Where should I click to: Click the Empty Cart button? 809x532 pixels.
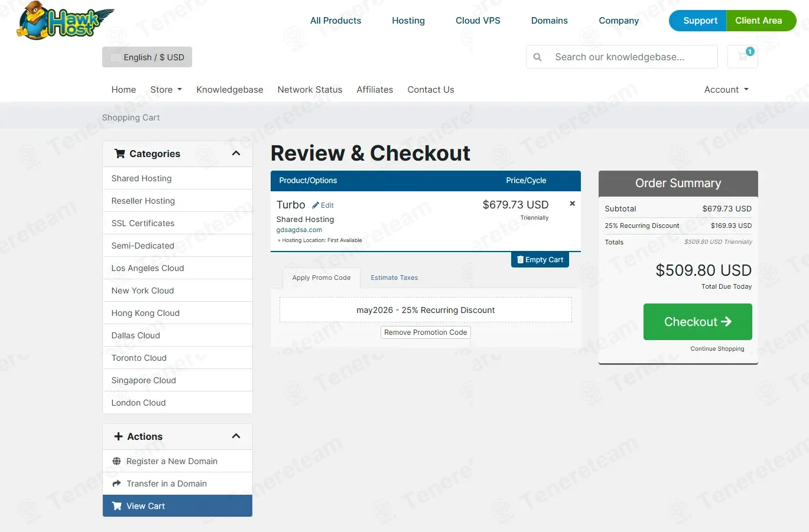tap(540, 260)
